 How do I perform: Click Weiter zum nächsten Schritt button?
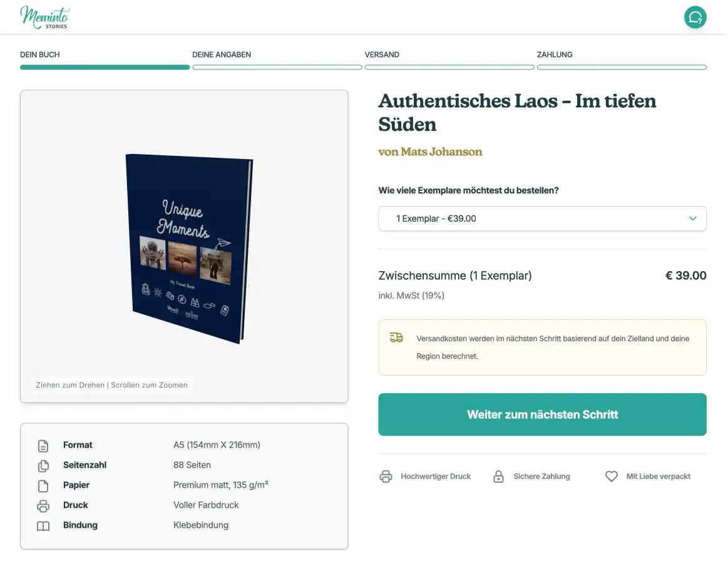[x=542, y=414]
